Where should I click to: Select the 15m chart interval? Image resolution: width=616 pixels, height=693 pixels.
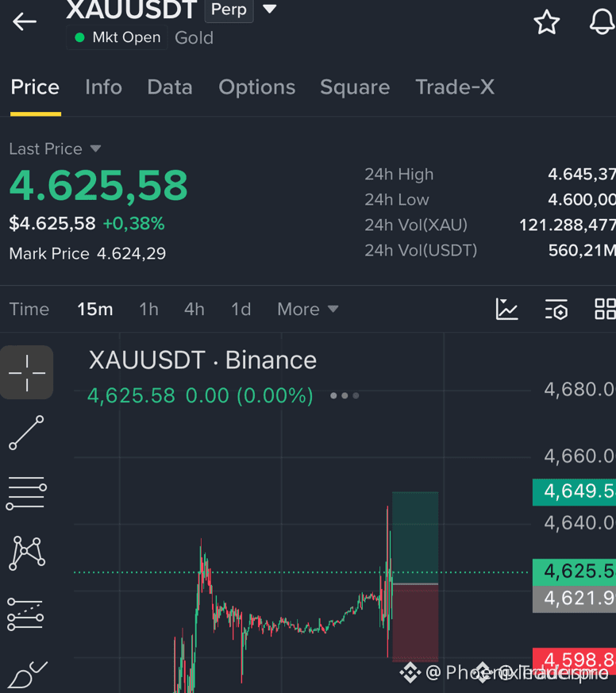[x=95, y=309]
